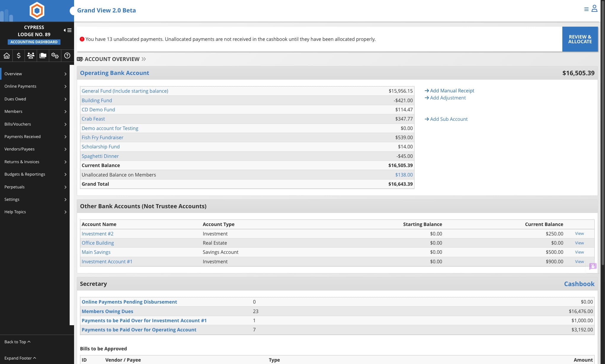Click View for Main Savings row
This screenshot has width=605, height=364.
[579, 252]
